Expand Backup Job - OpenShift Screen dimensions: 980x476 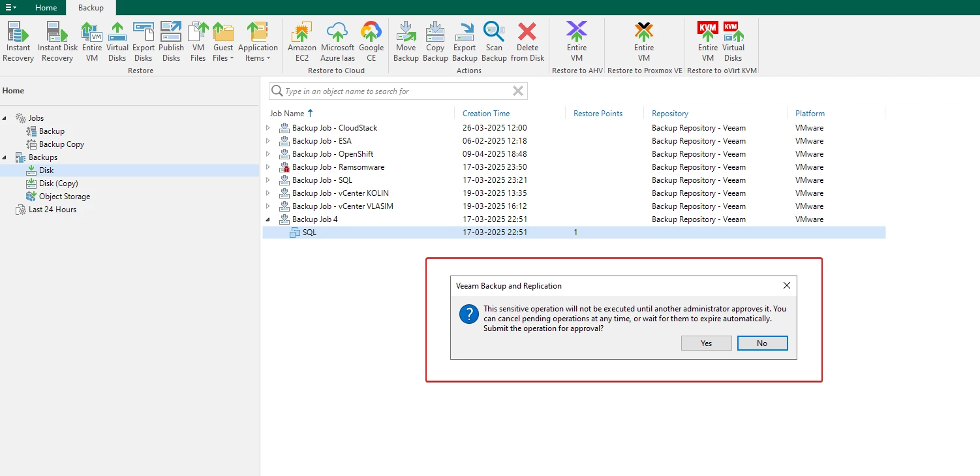point(268,154)
